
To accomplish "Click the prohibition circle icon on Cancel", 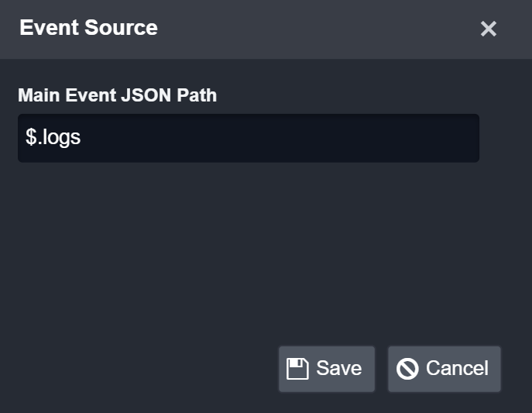I will coord(407,369).
